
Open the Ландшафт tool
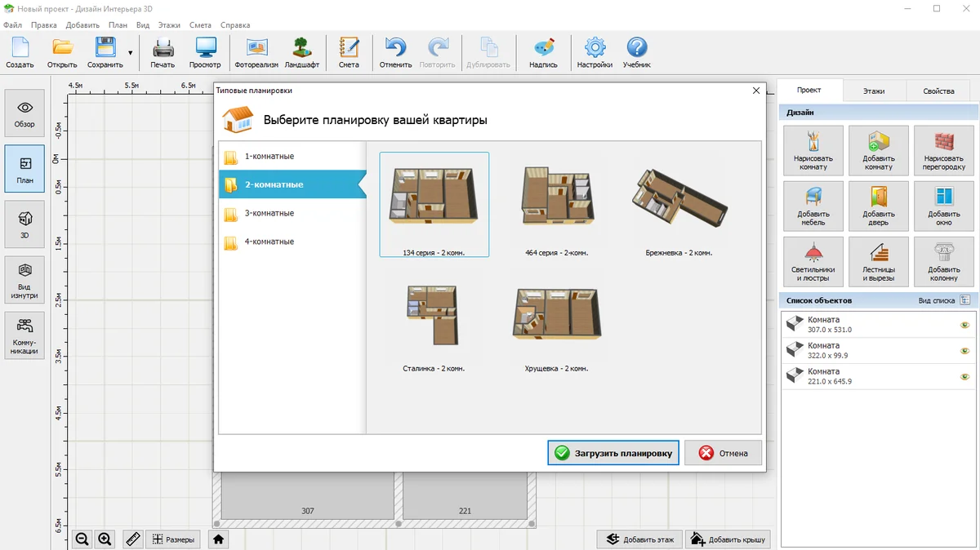[301, 51]
